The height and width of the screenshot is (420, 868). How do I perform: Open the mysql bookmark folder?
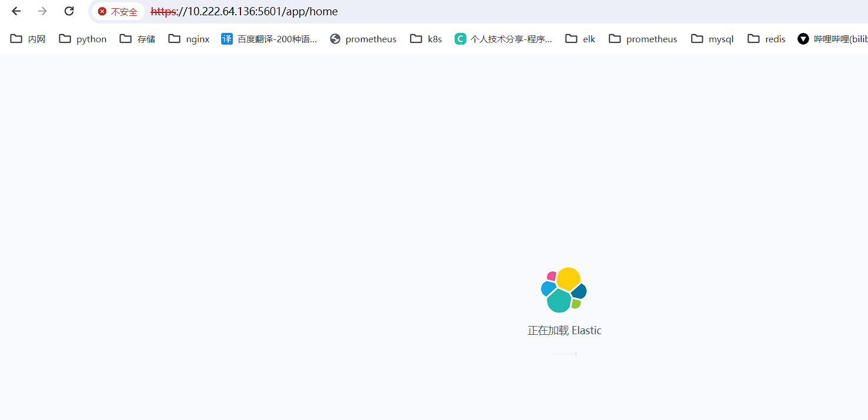tap(712, 39)
